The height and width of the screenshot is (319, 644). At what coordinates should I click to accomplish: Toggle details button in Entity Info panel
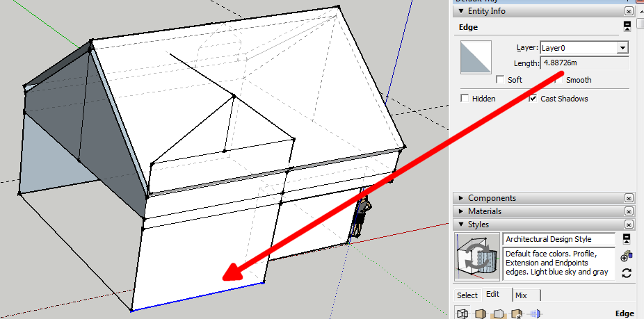[x=627, y=26]
